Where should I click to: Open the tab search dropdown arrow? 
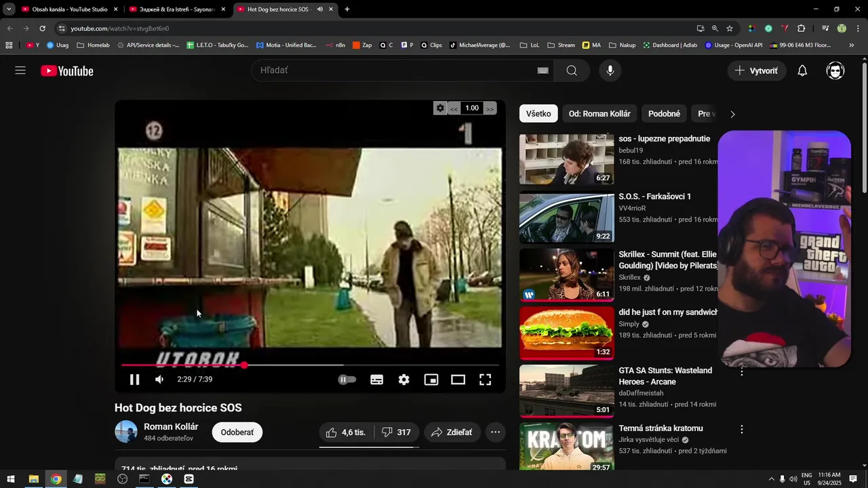[x=9, y=9]
